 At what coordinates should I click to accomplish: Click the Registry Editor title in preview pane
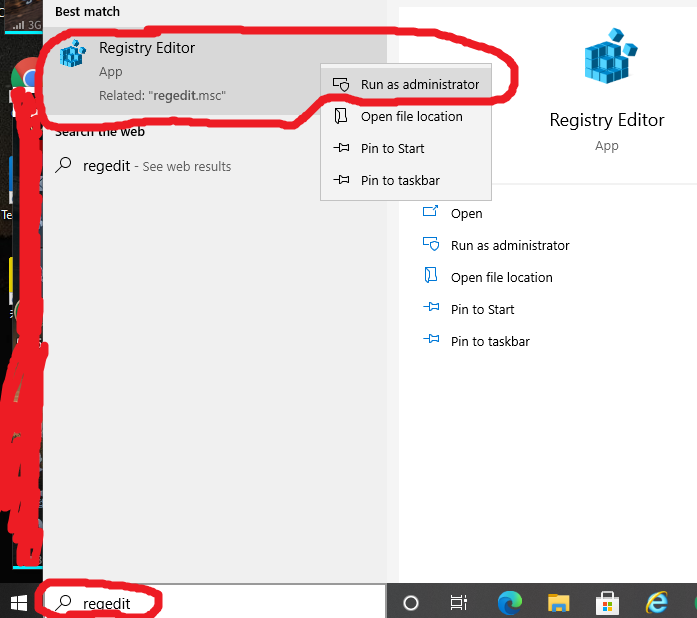[x=607, y=120]
